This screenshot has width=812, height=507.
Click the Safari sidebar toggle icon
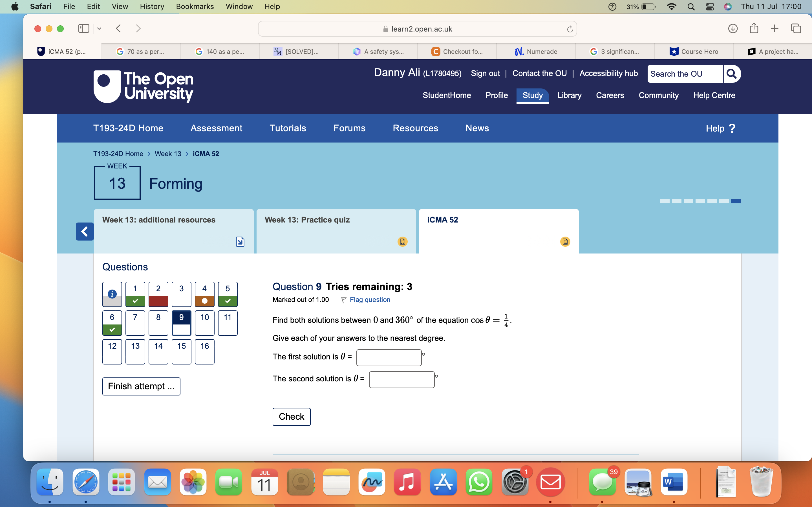click(x=83, y=28)
